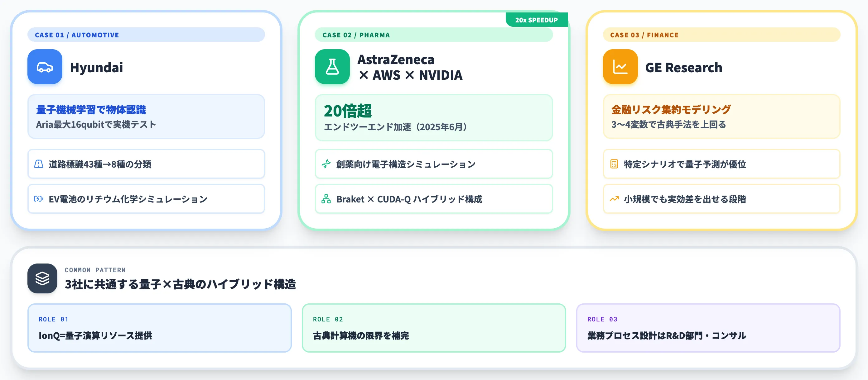Click the ROLE 02 label
Screen dimensions: 868x380
328,319
